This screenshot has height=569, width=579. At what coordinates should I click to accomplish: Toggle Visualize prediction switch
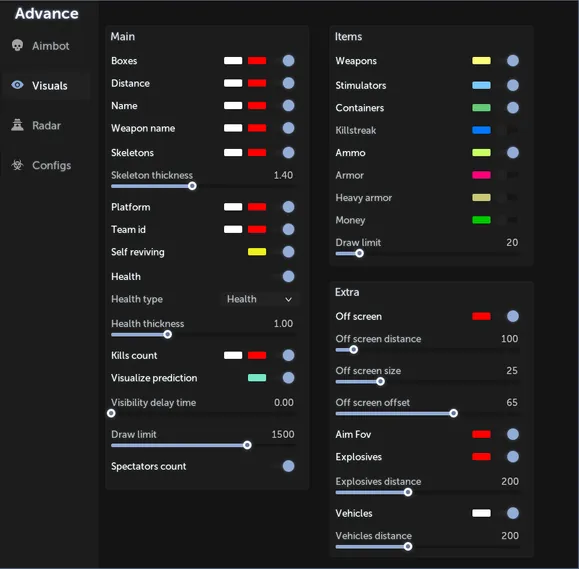285,378
